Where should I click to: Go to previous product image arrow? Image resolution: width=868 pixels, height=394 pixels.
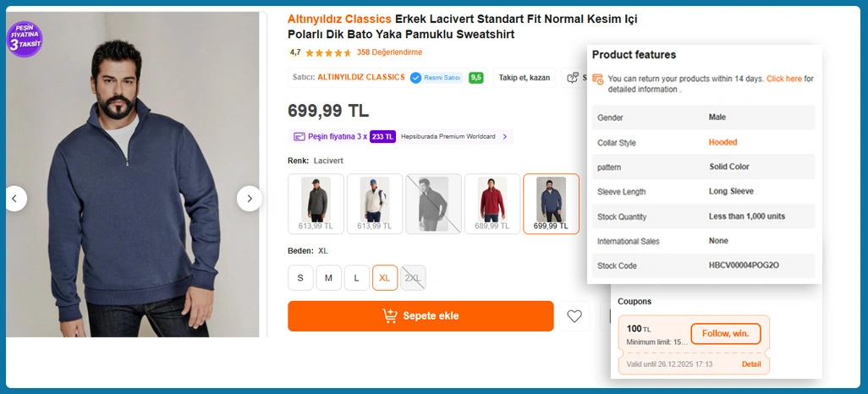tap(15, 199)
